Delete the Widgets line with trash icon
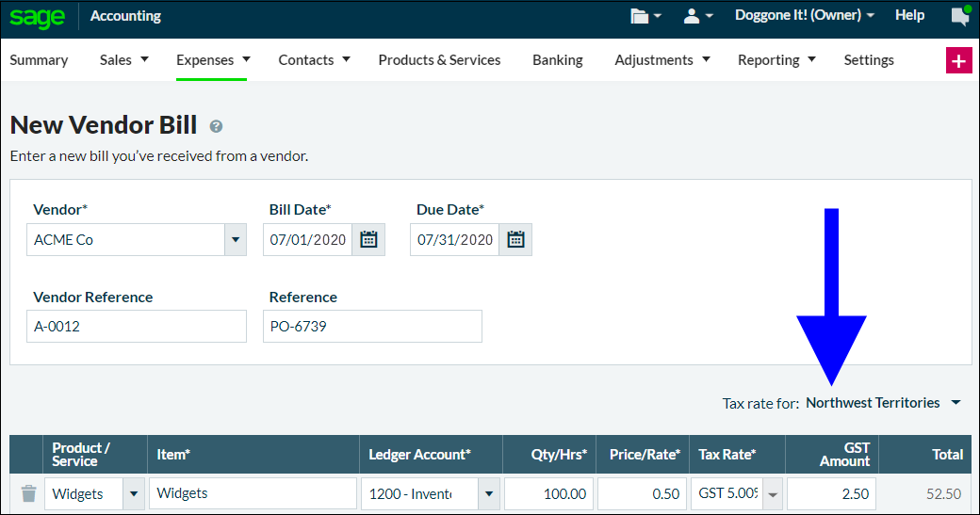Viewport: 980px width, 515px height. [x=29, y=493]
